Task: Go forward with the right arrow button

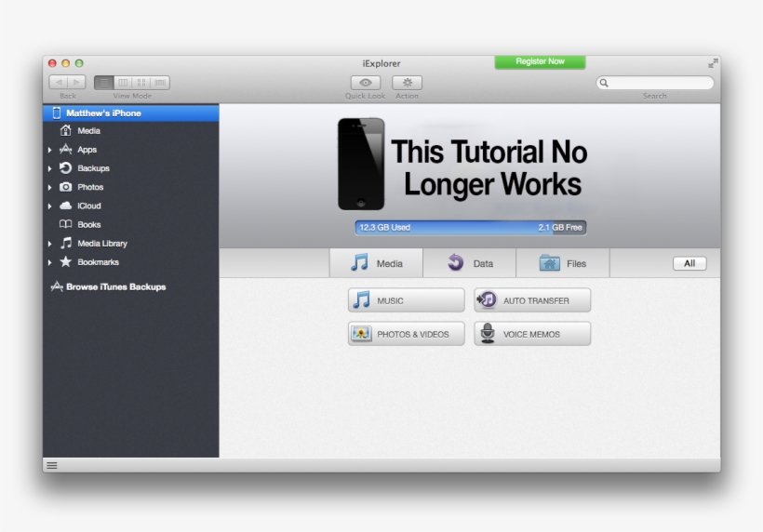Action: coord(77,83)
